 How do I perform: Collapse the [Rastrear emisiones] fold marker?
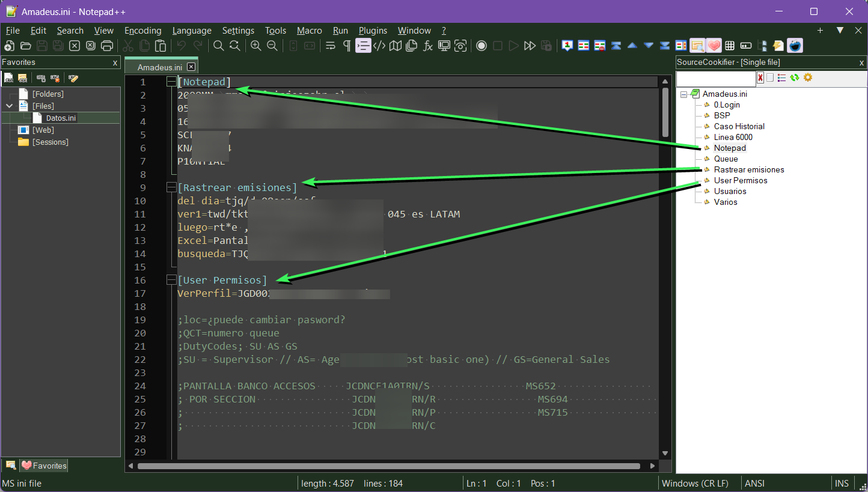coord(171,188)
